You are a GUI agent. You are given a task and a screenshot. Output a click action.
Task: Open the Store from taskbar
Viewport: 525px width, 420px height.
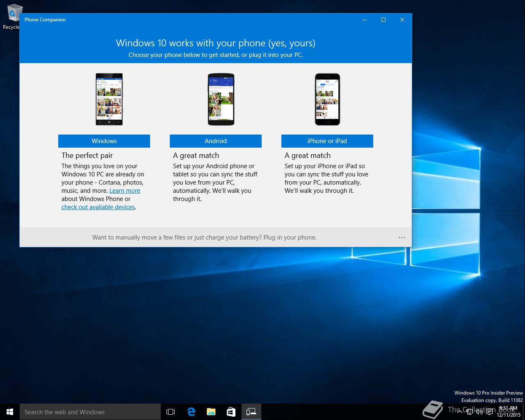231,412
